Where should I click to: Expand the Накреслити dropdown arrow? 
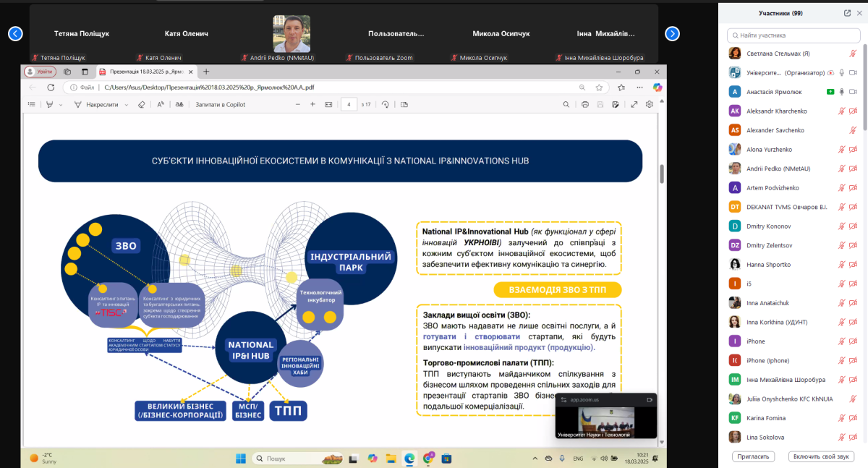(x=126, y=104)
